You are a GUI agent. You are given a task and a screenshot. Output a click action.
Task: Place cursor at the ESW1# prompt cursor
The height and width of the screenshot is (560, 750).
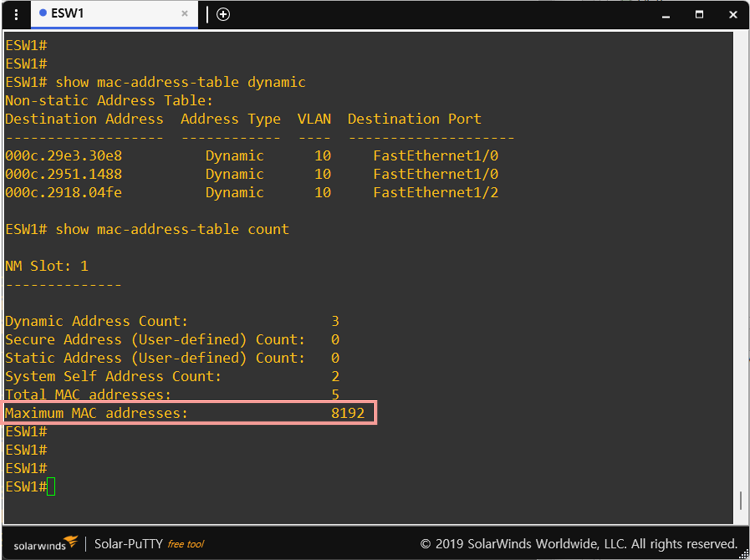(x=51, y=487)
